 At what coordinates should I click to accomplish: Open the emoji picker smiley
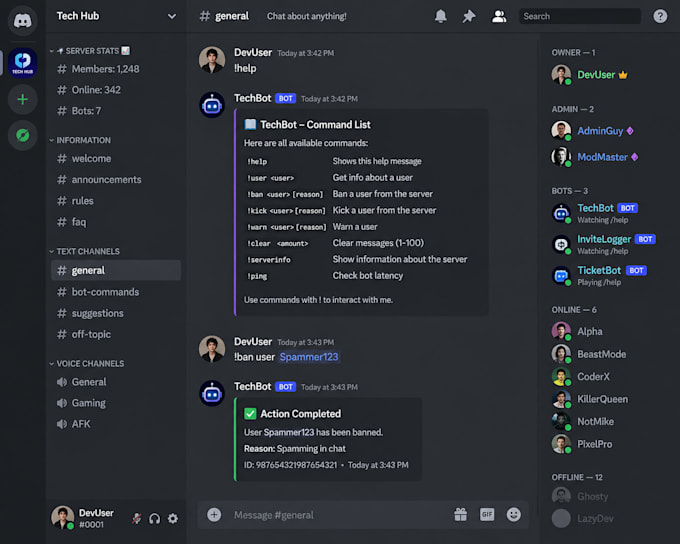click(513, 515)
